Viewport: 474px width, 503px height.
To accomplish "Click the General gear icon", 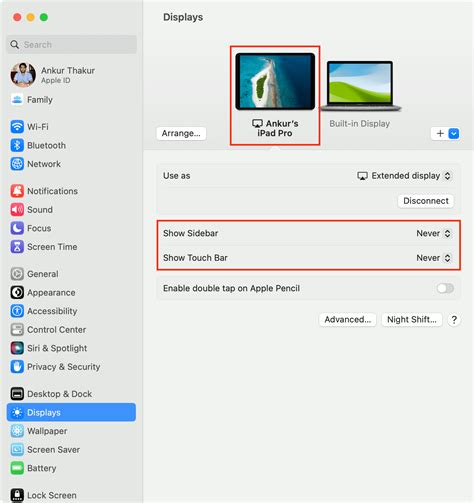I will (17, 274).
